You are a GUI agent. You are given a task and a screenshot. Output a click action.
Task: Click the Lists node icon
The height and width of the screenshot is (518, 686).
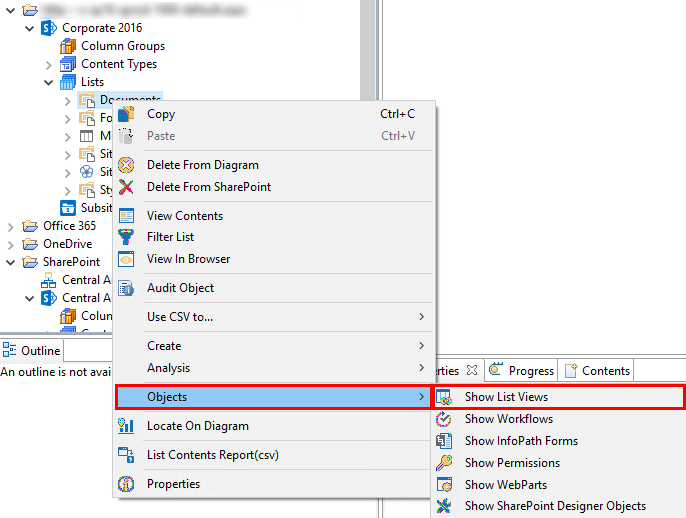coord(68,82)
